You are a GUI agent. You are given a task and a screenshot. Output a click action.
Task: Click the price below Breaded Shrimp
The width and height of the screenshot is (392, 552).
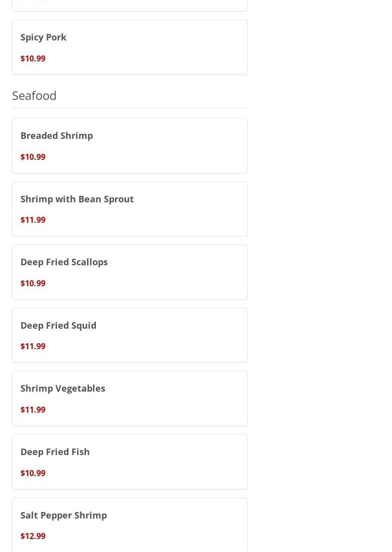[33, 157]
